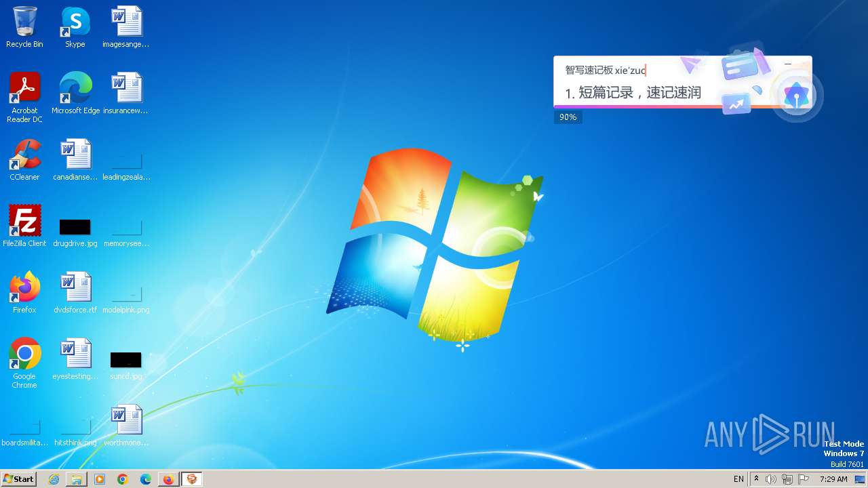Select the worthmone Word document icon
Image resolution: width=868 pixels, height=488 pixels.
(126, 426)
